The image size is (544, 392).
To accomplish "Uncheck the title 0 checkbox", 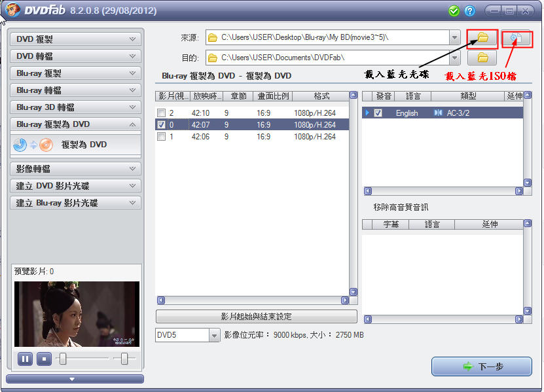I will click(162, 125).
